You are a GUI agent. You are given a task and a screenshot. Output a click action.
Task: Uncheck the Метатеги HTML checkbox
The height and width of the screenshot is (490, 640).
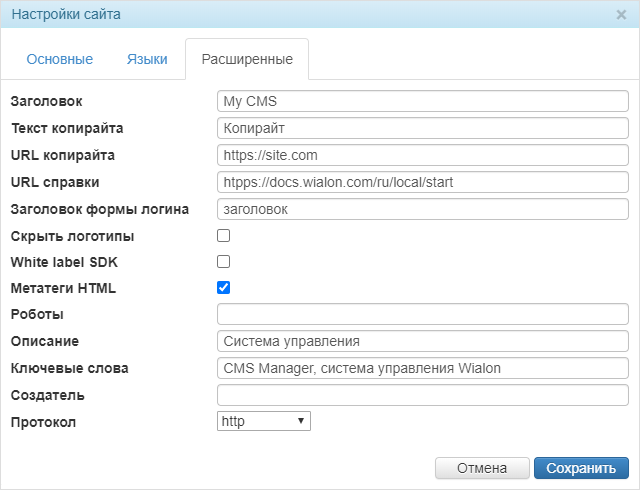[x=224, y=288]
